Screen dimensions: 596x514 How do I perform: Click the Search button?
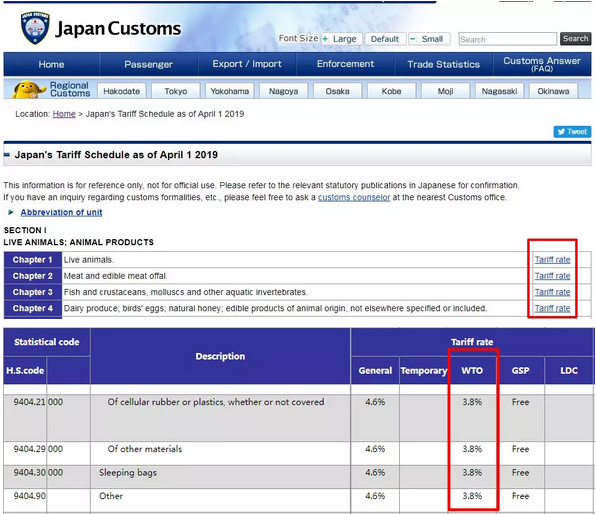click(x=575, y=38)
